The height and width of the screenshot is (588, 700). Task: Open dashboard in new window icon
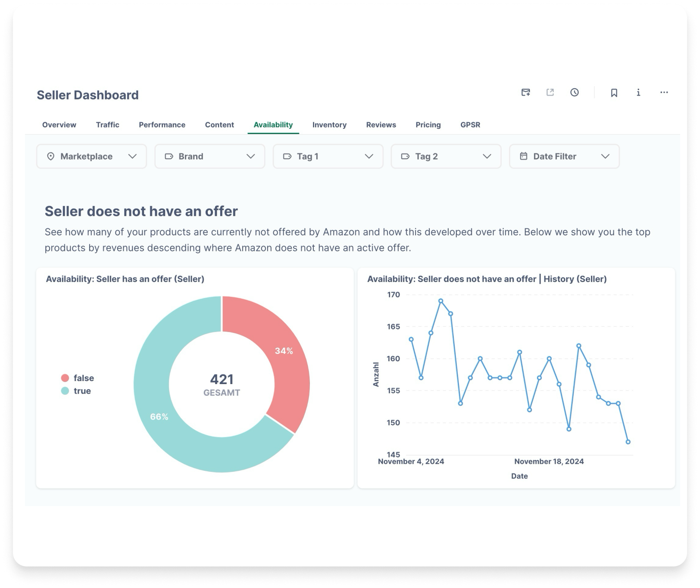(x=550, y=92)
